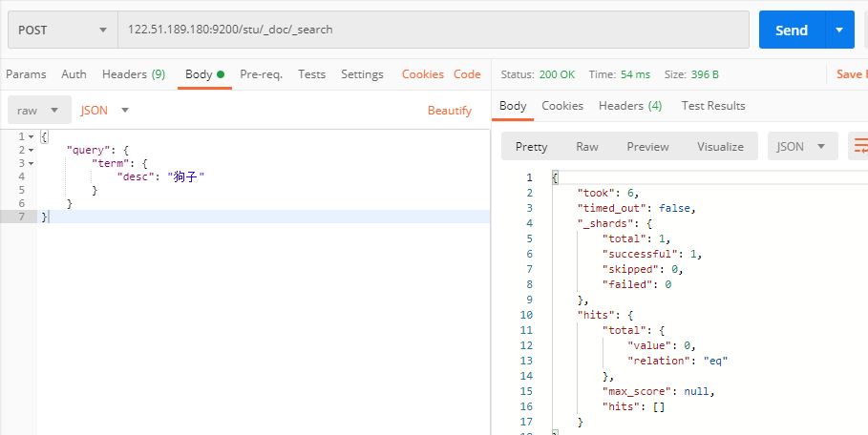This screenshot has width=868, height=435.
Task: Click the "relation": "eq" line
Action: [x=678, y=361]
